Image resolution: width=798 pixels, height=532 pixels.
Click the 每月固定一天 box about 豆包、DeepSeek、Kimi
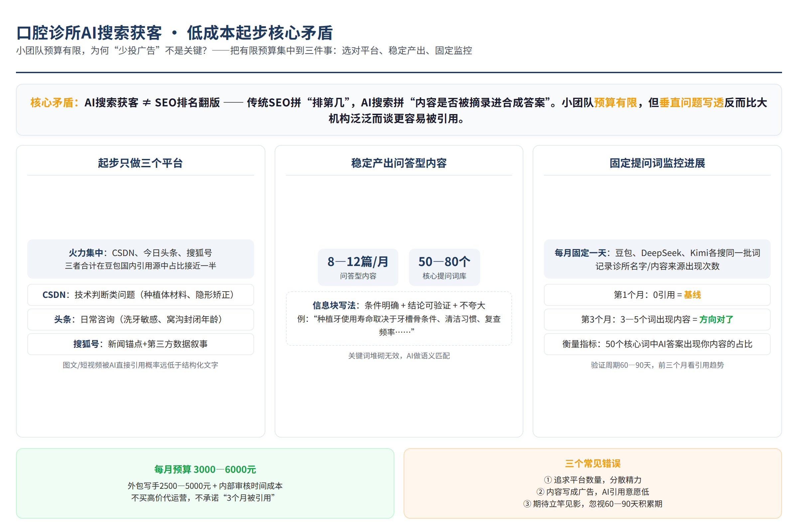point(657,259)
